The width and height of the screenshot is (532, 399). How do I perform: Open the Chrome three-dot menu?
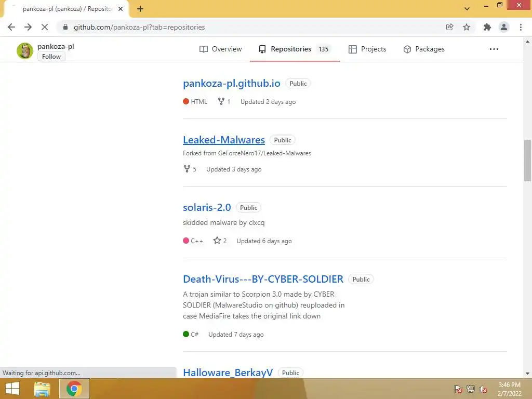pos(521,27)
